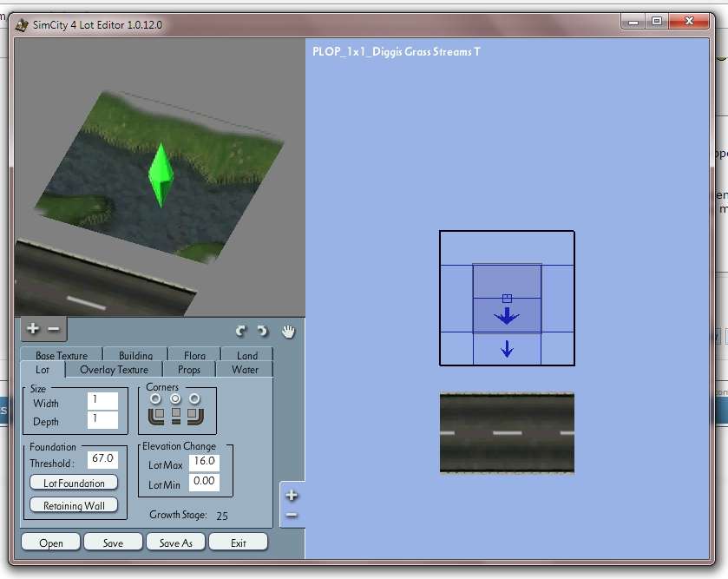Switch to the Building tab
The height and width of the screenshot is (579, 728).
click(x=135, y=355)
